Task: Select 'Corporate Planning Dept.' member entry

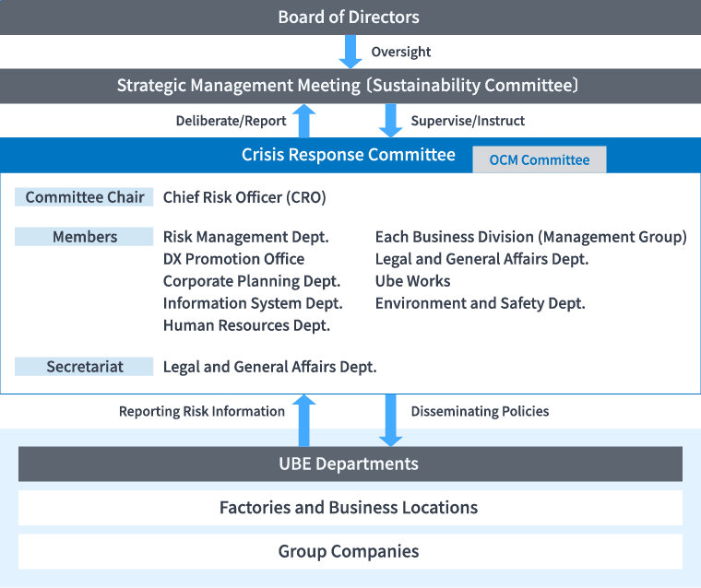Action: (x=252, y=281)
